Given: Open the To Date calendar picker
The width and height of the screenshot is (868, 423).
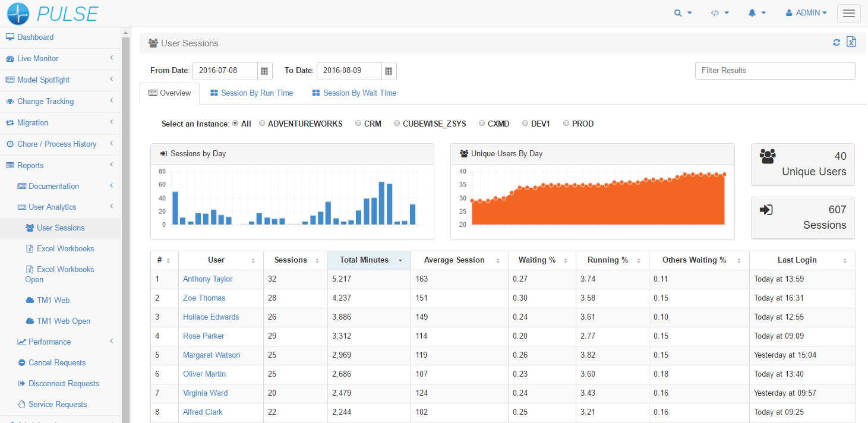Looking at the screenshot, I should 389,71.
